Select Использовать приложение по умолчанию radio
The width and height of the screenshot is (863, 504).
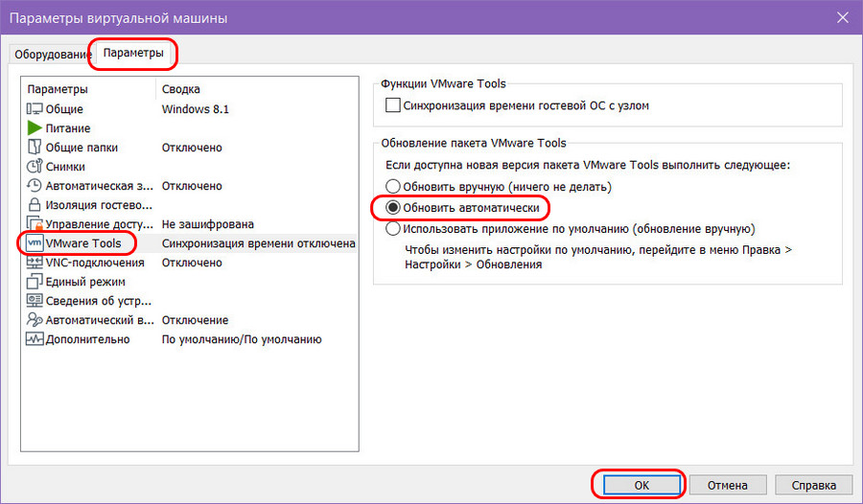click(392, 228)
